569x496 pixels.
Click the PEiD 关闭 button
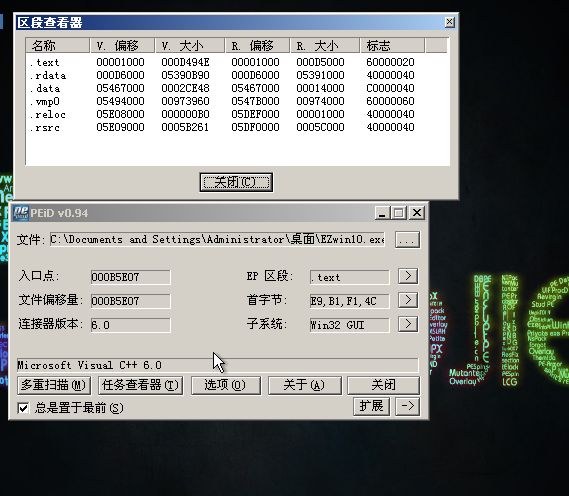[384, 385]
